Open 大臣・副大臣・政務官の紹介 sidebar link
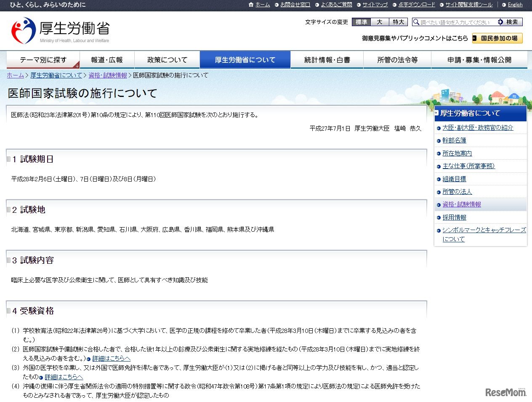532x402 pixels. [478, 128]
